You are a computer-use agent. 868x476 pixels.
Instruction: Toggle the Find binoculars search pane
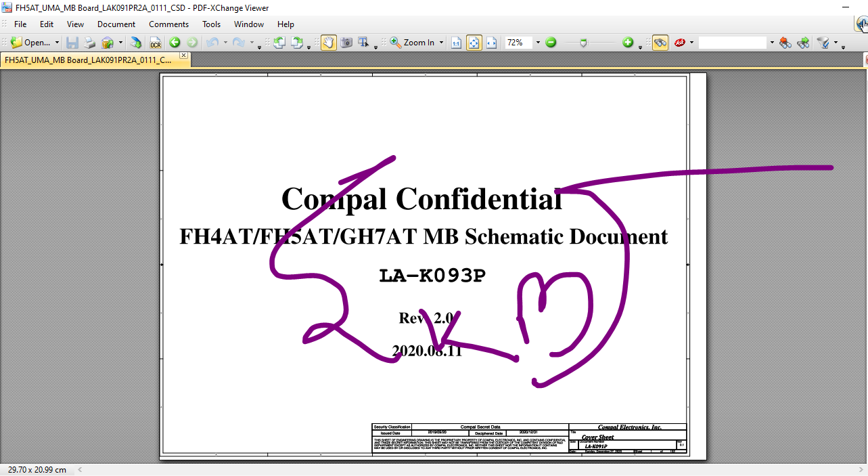pos(660,43)
